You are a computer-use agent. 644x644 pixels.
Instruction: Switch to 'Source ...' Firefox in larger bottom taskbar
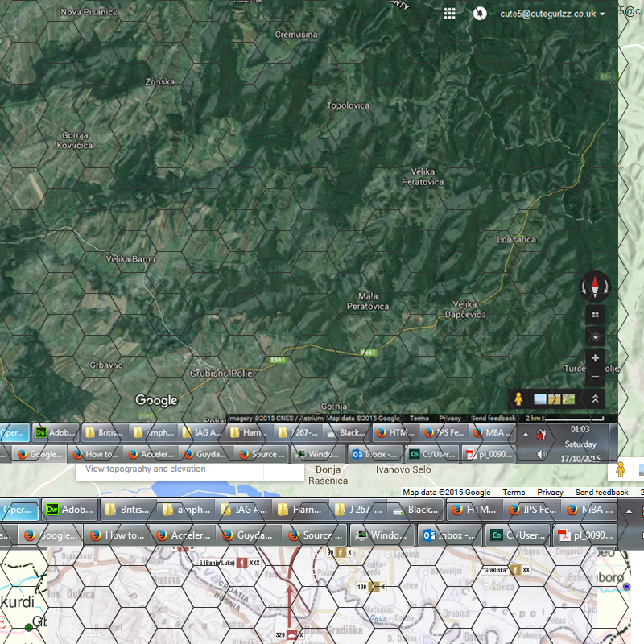[x=314, y=535]
